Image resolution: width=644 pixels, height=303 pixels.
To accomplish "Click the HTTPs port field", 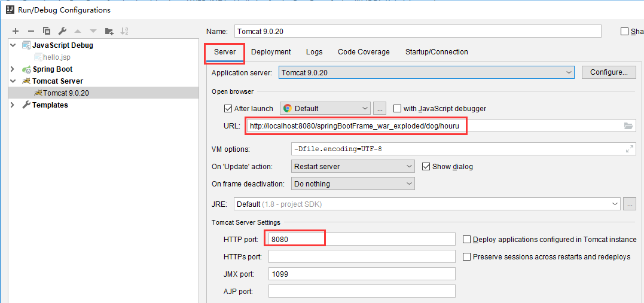I will tap(362, 256).
